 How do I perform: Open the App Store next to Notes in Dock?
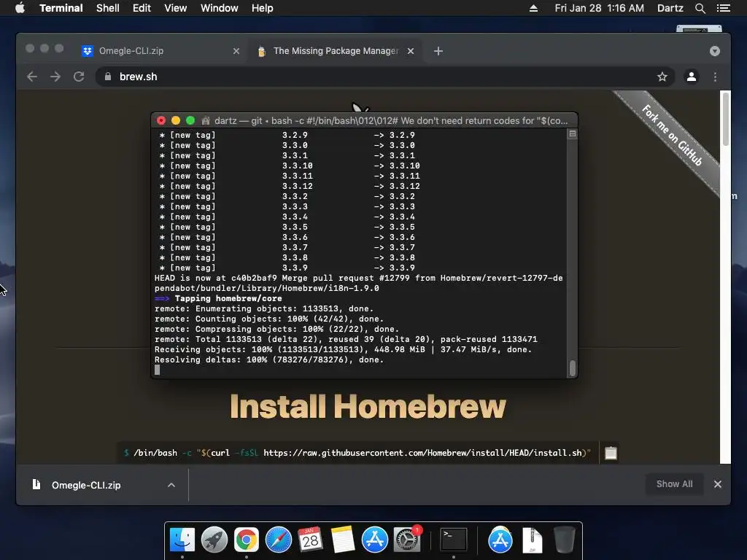(374, 540)
